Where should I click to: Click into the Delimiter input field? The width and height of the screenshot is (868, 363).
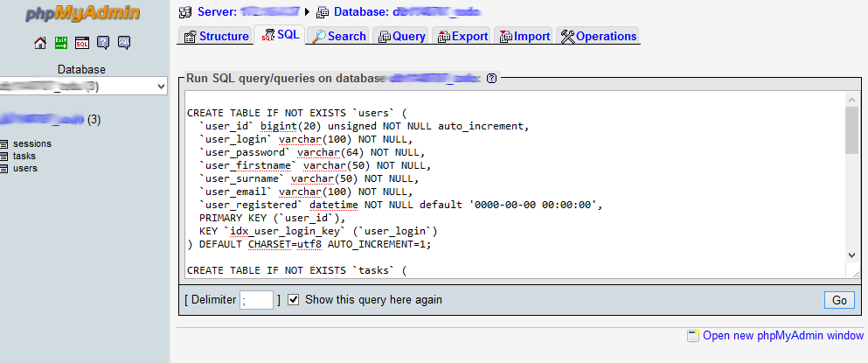coord(257,300)
